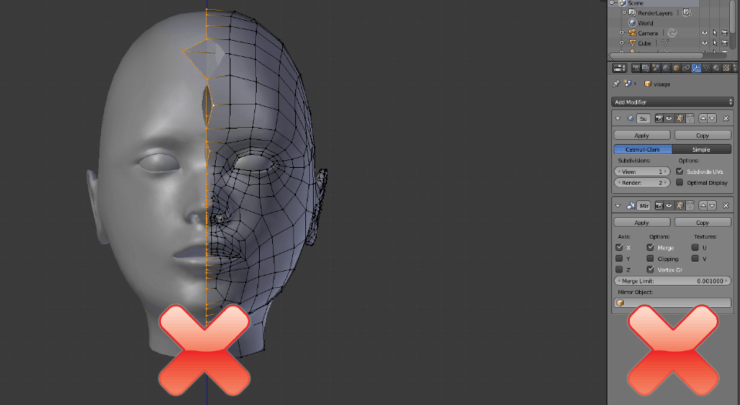The image size is (740, 405).
Task: Click Copy on the Subsurf modifier
Action: [702, 134]
